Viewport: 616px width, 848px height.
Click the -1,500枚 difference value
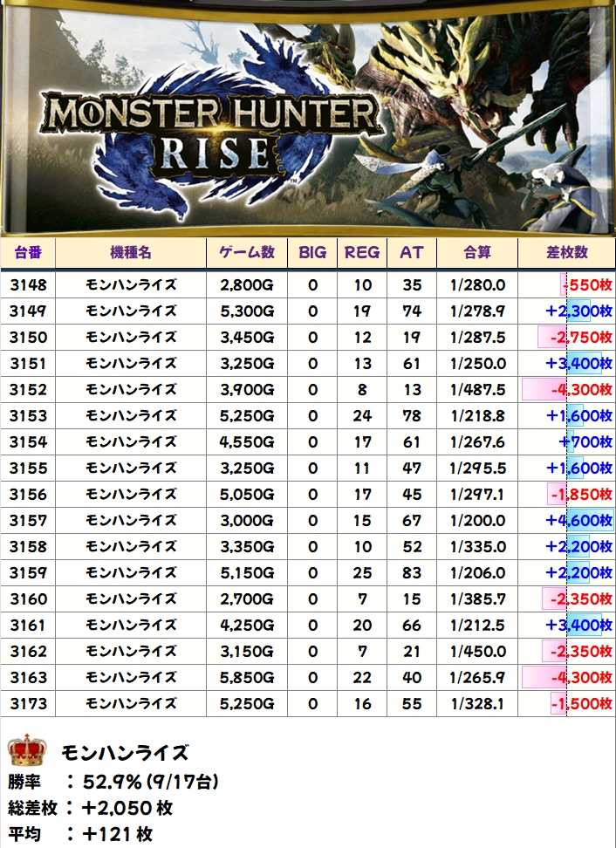pyautogui.click(x=581, y=703)
